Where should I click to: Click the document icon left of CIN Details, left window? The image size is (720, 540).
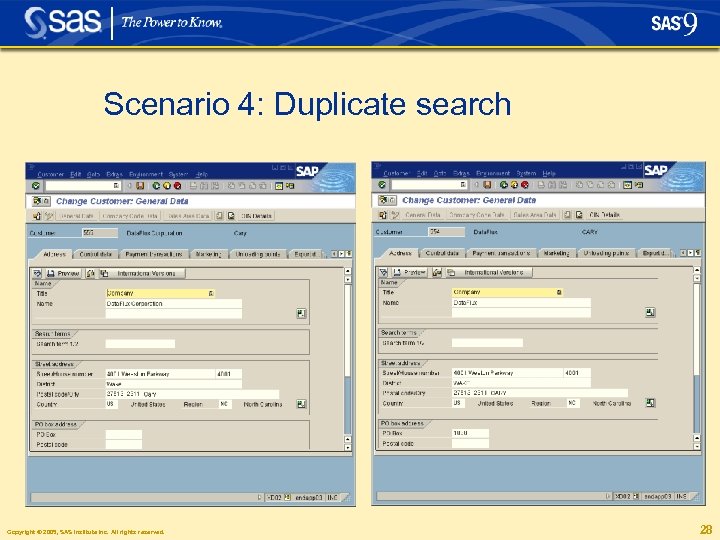point(231,216)
